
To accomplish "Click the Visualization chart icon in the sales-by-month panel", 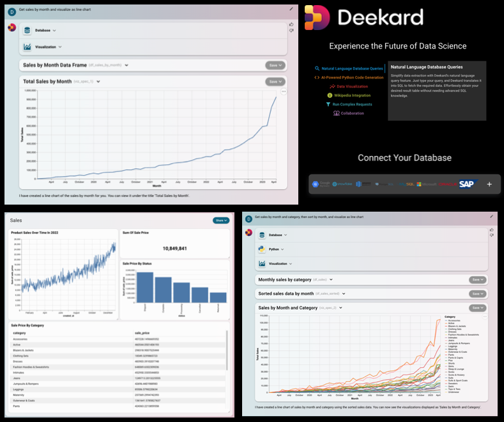I will [27, 47].
